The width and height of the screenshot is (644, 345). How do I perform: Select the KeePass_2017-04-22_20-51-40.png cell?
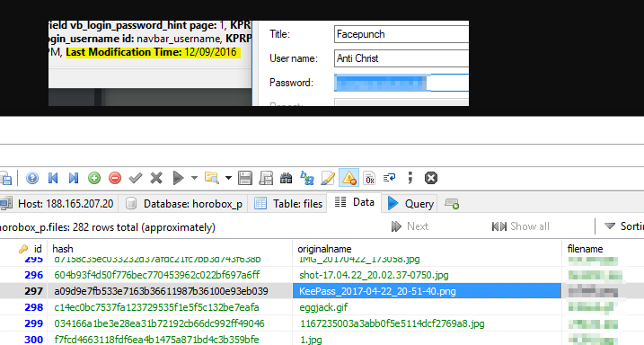pos(428,291)
